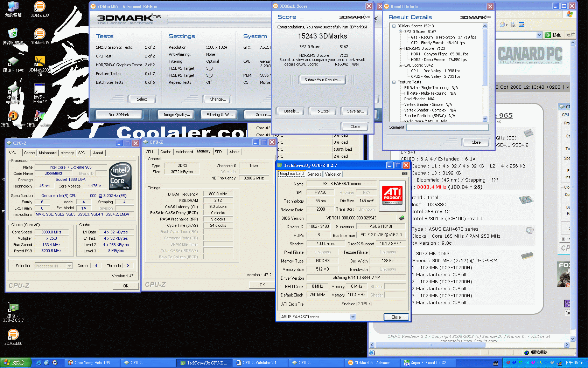Open the GPU-Z graphics card selection dropdown
The image size is (588, 368).
pyautogui.click(x=353, y=317)
